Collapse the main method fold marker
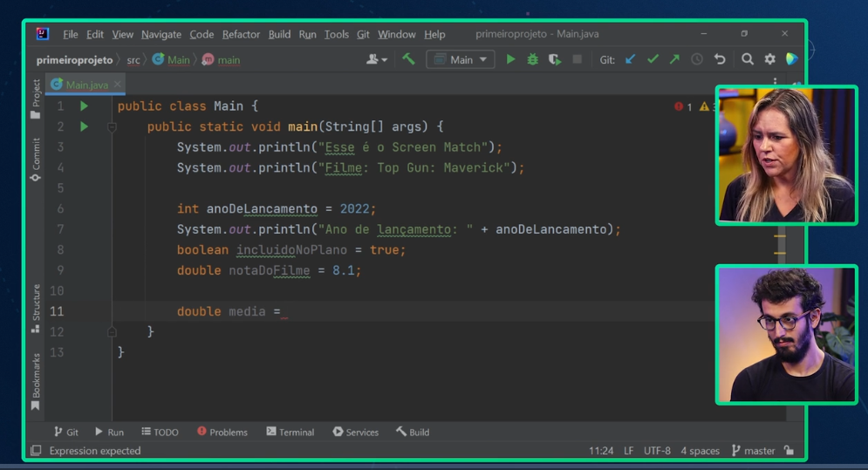The height and width of the screenshot is (470, 868). (112, 127)
